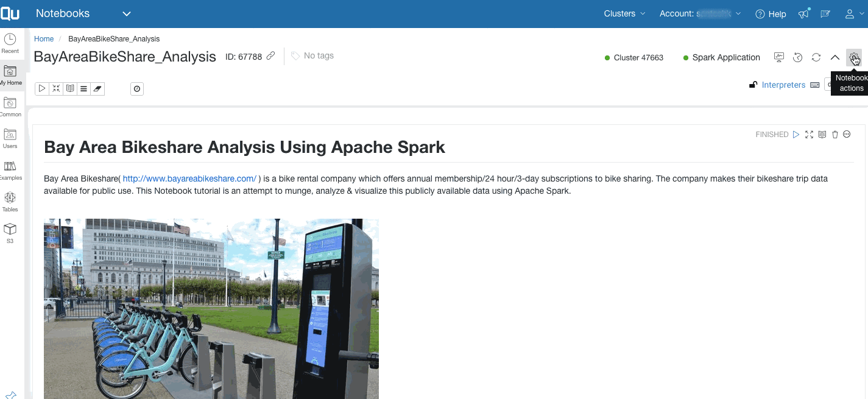
Task: Click the Bay Area Bikeshare Analysis heading
Action: point(245,147)
